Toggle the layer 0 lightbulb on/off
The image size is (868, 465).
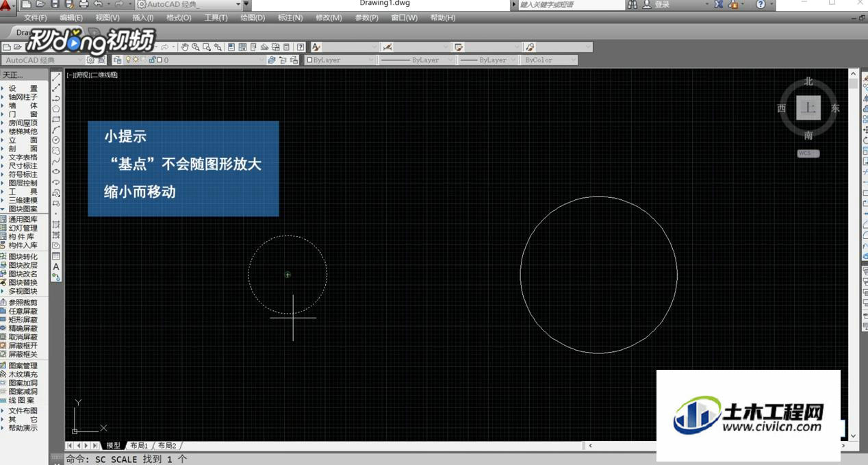pos(128,60)
